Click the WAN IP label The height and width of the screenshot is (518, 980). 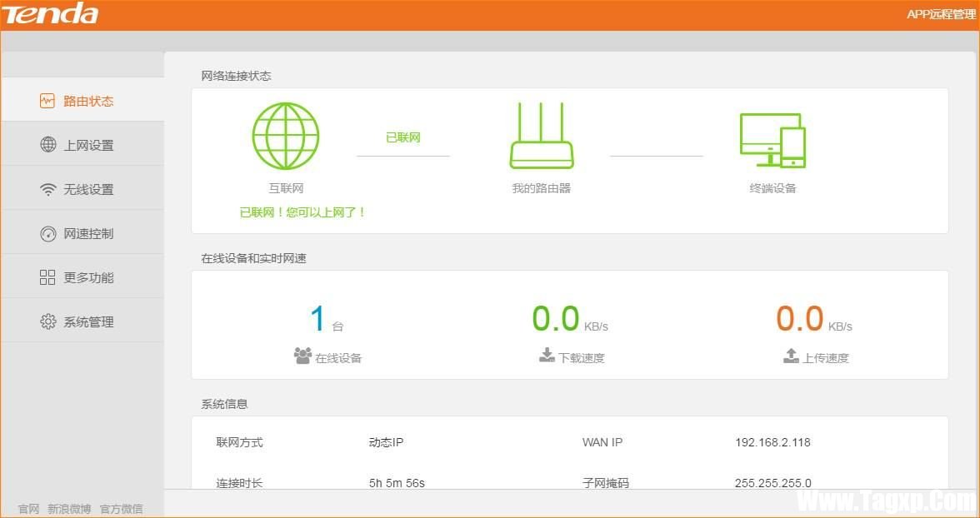coord(602,442)
